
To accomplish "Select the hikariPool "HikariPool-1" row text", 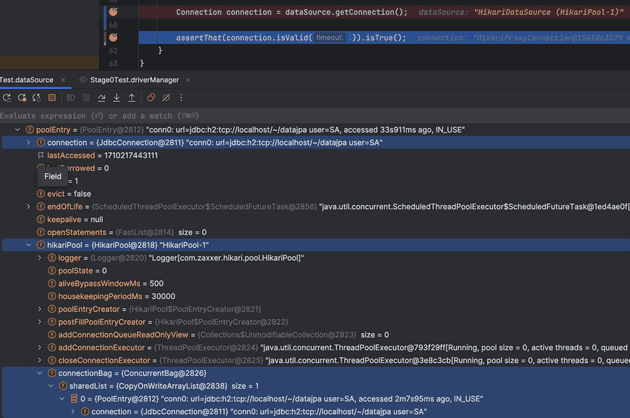I will 128,245.
